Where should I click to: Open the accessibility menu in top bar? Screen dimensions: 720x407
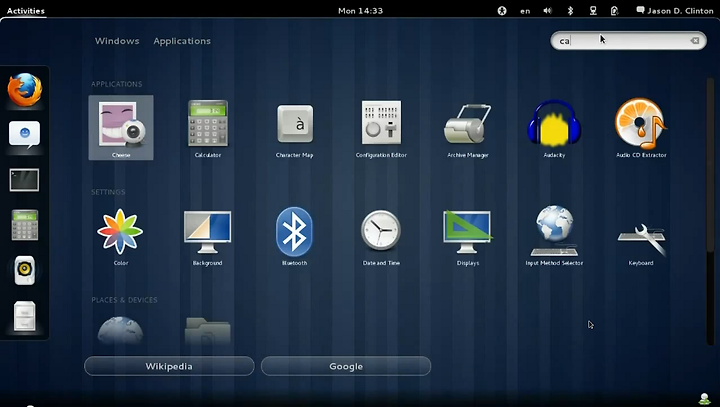click(502, 11)
